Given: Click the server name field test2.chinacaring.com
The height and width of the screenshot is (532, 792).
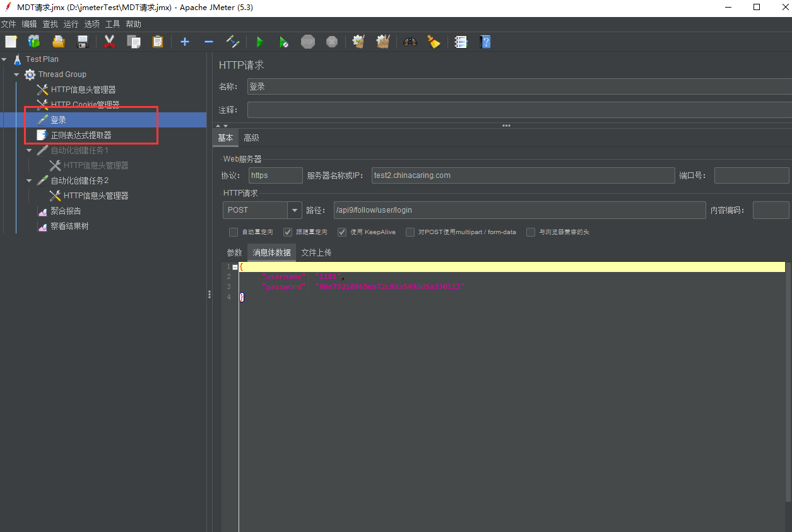Looking at the screenshot, I should pos(523,175).
